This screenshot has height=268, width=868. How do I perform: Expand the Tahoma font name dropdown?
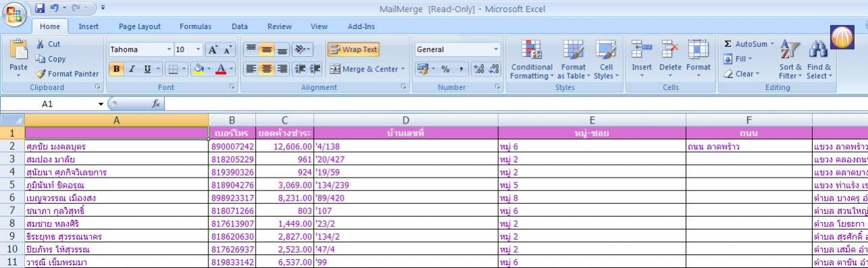tap(169, 49)
